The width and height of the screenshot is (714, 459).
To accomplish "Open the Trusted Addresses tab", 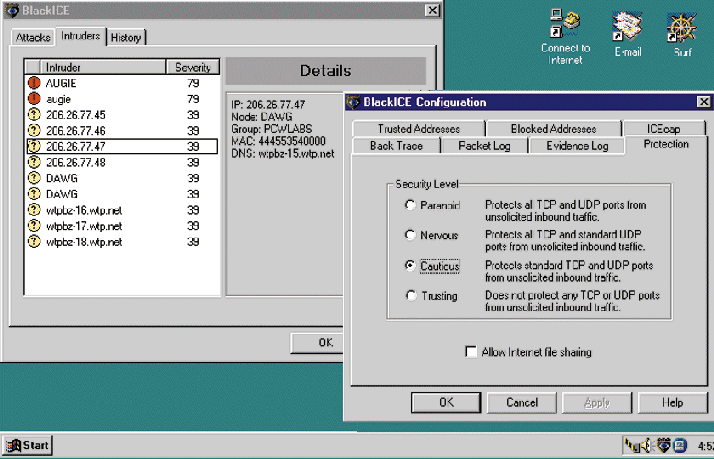I will (x=418, y=129).
